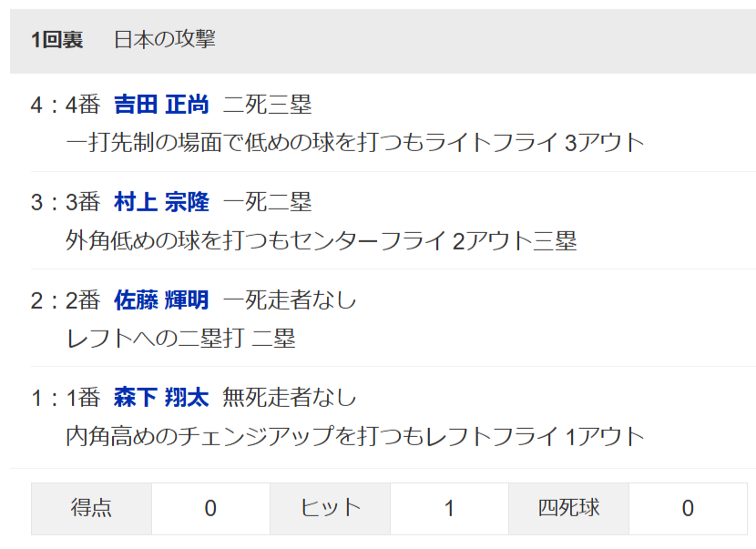Open player link 吉田 正尚

coord(161,105)
